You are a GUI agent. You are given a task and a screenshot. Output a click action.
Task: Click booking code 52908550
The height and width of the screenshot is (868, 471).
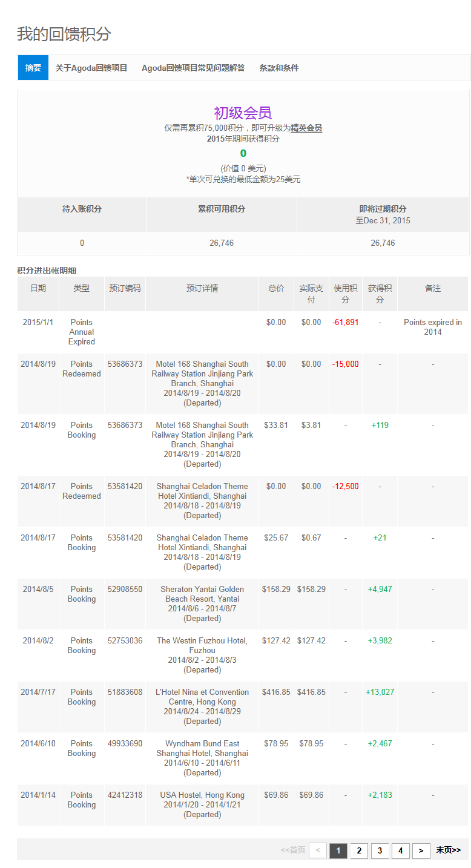[125, 589]
